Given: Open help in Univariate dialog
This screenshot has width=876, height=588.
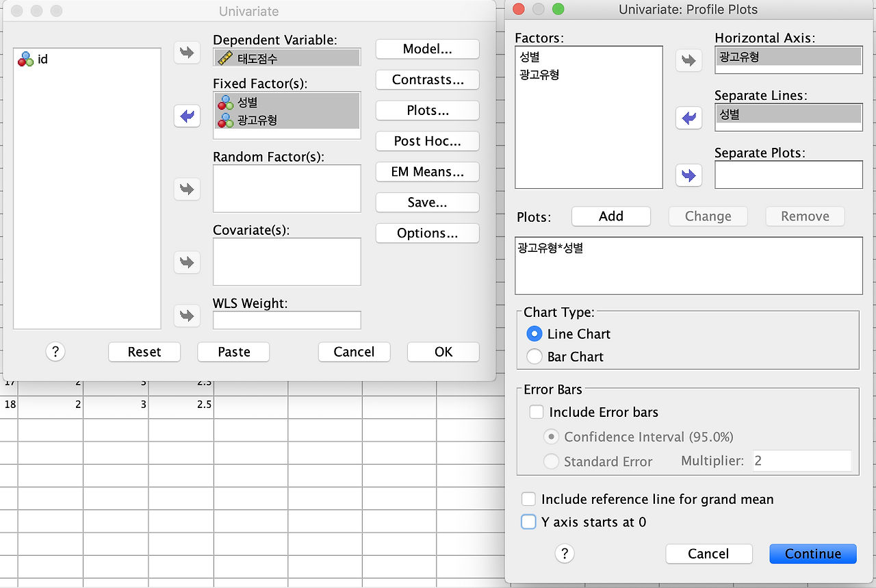Looking at the screenshot, I should 55,352.
